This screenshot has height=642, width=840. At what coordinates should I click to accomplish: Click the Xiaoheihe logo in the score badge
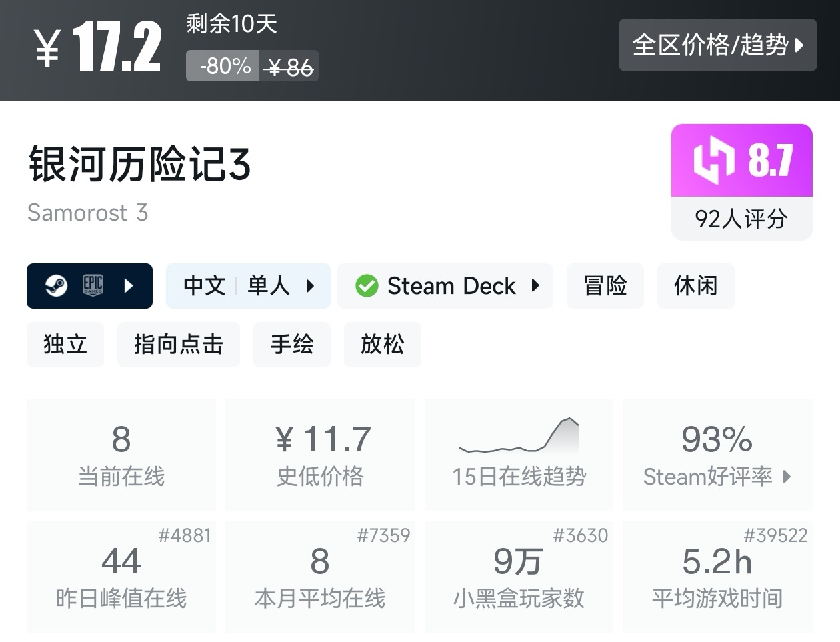point(714,160)
